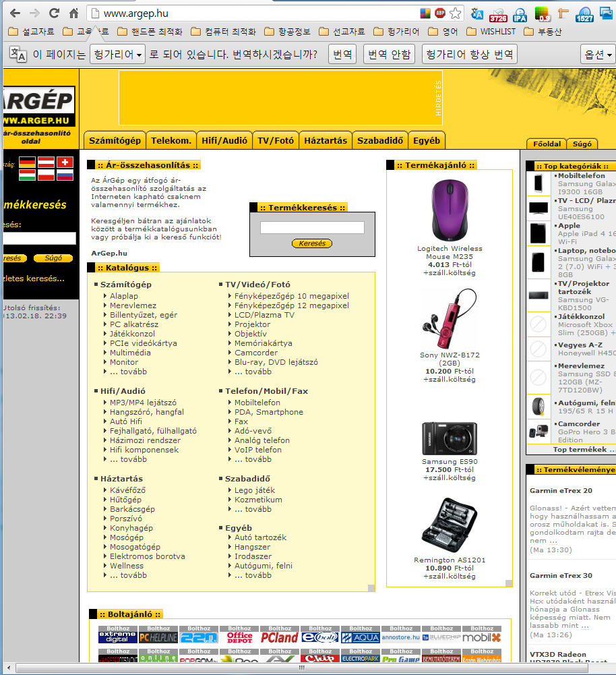Select the Hungarian flag
The width and height of the screenshot is (616, 675).
27,175
